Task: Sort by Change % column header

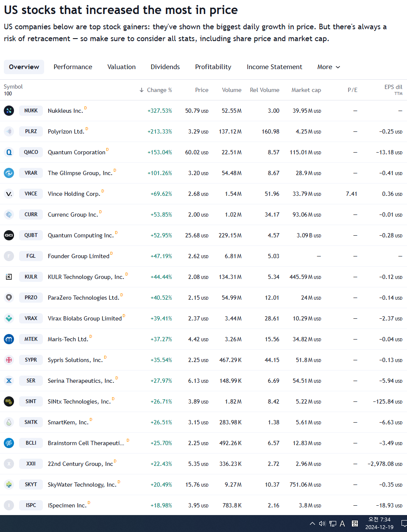Action: 156,90
